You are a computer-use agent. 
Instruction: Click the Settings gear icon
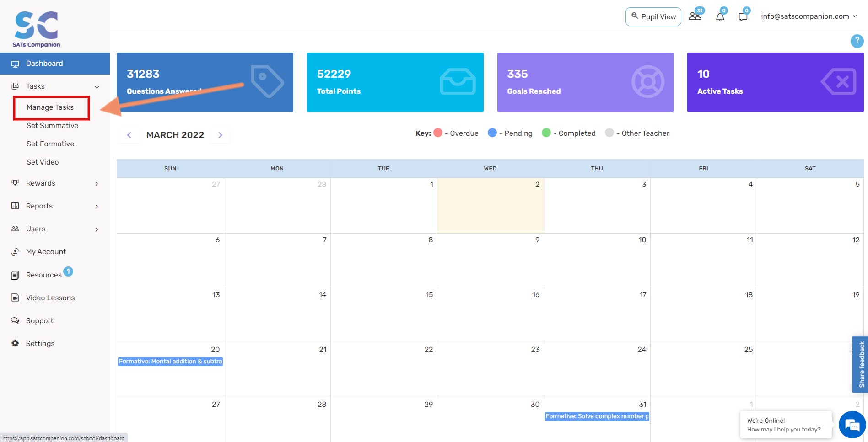click(15, 343)
